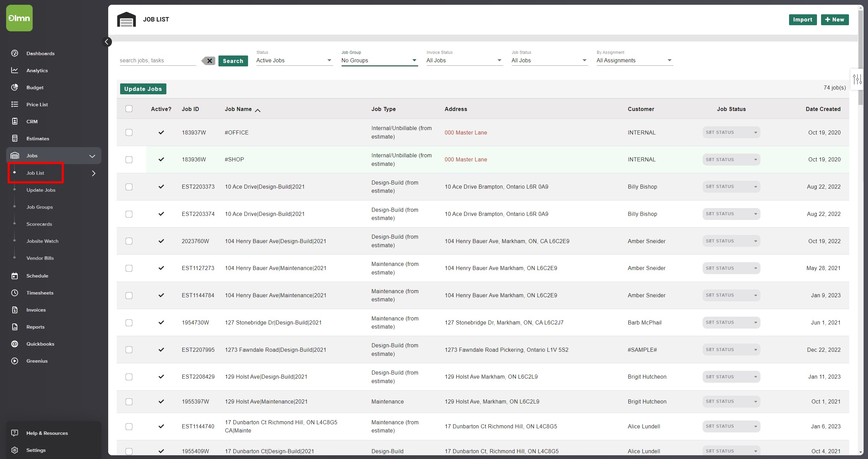Screen dimensions: 868x459
Task: Select checkbox for job EST1127273
Action: coord(129,268)
